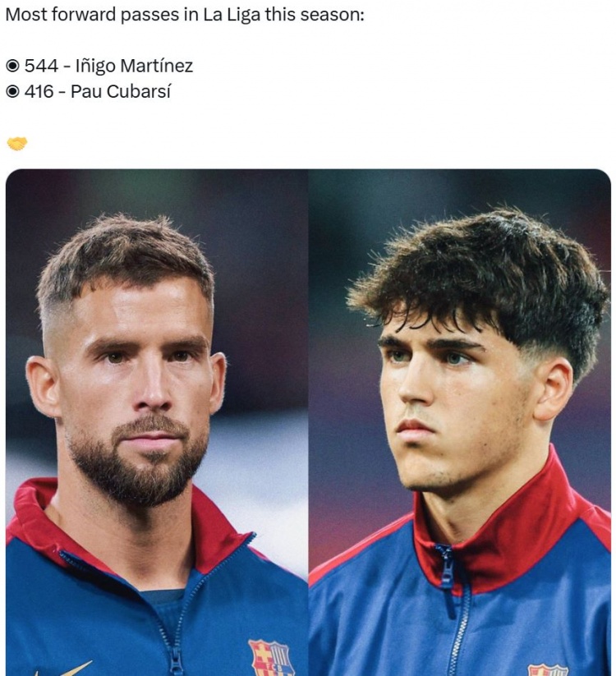Click the Barcelona crest on the left jacket
Viewport: 616px width, 676px height.
coord(271,658)
